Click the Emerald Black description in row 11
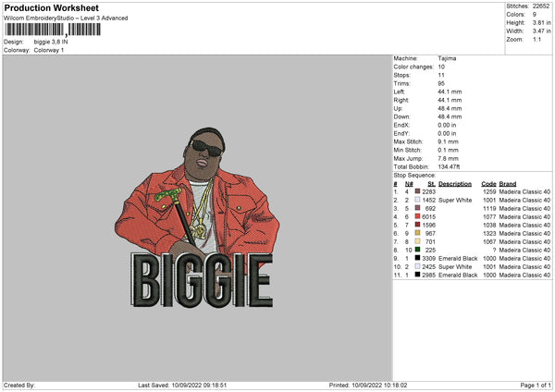The height and width of the screenshot is (392, 555). [x=458, y=275]
